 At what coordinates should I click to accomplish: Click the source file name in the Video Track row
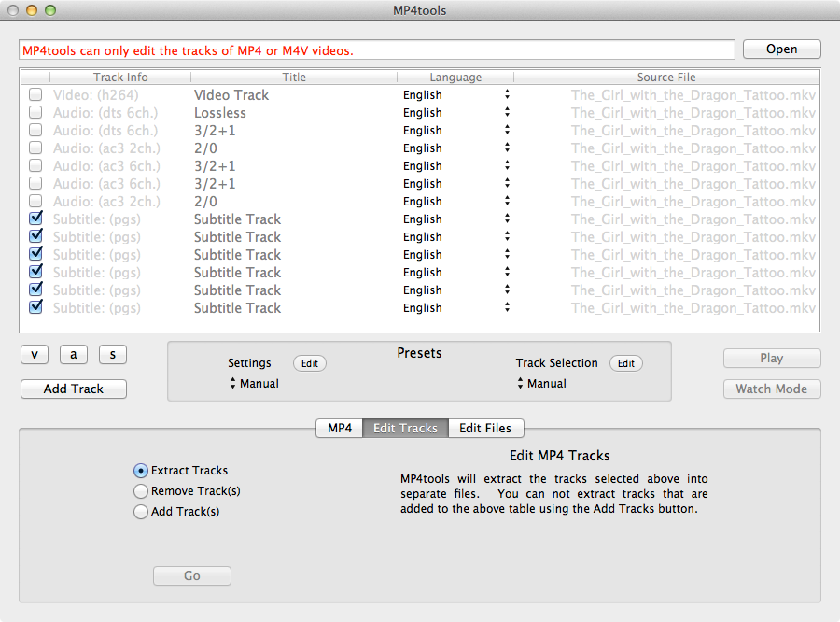click(x=693, y=95)
